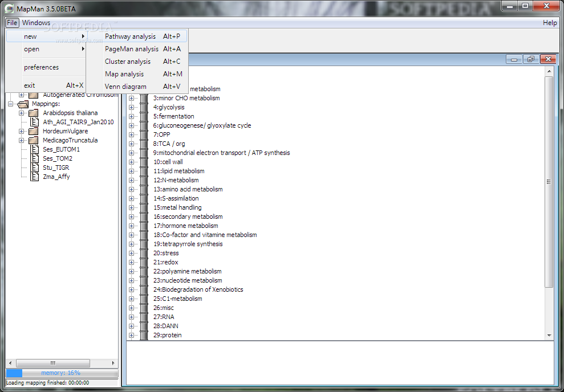
Task: Click the Arabidopsis thaliana folder icon
Action: point(34,113)
